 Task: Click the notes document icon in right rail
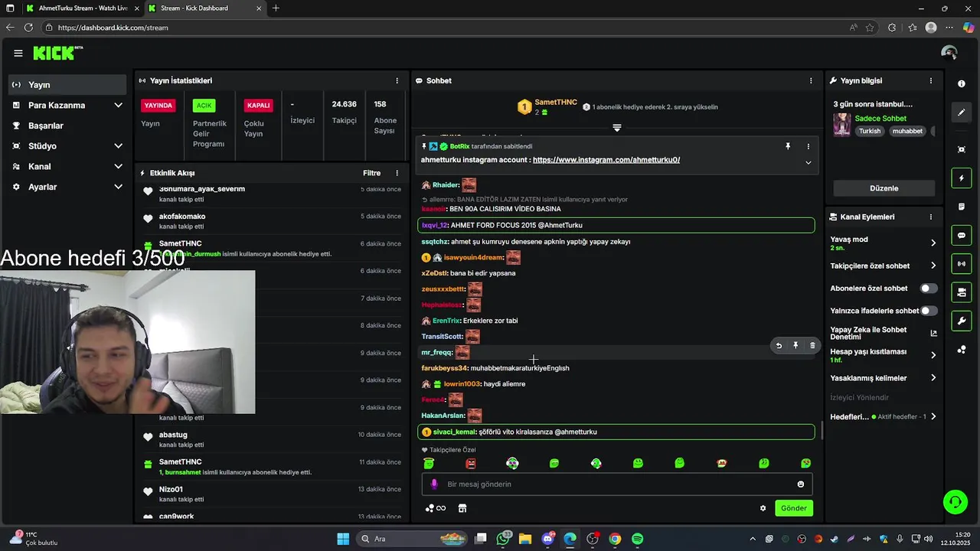(x=962, y=207)
